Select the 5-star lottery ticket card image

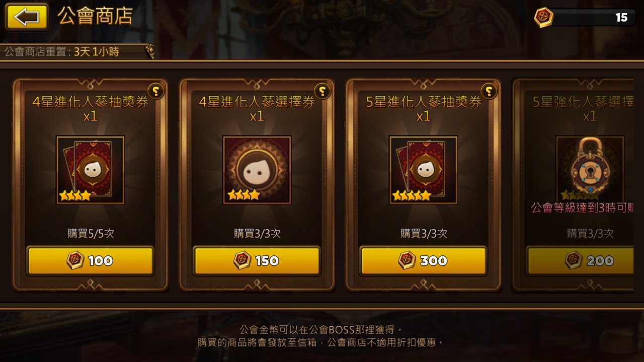tap(423, 170)
